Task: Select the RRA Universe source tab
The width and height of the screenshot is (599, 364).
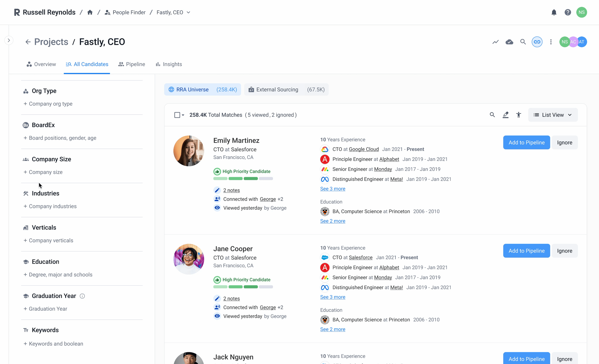Action: click(202, 89)
